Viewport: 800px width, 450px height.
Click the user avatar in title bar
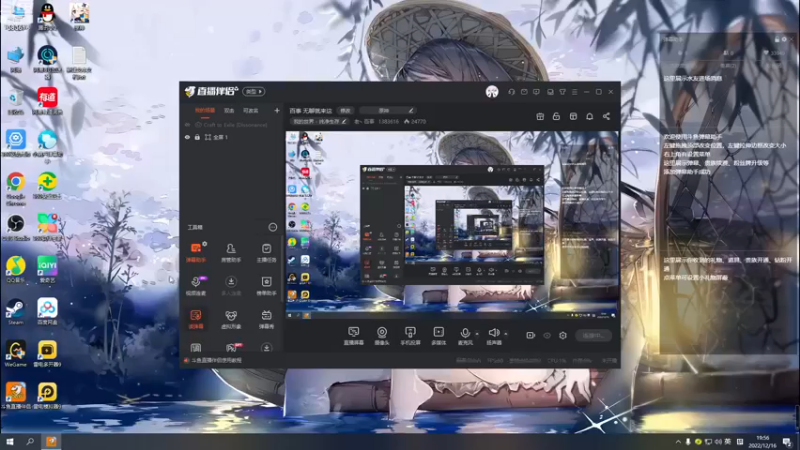click(x=492, y=92)
